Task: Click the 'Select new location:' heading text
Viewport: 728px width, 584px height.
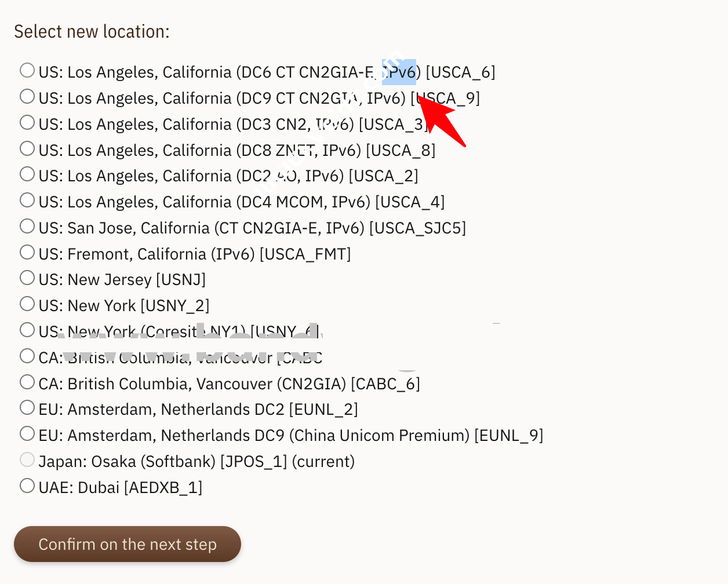Action: (92, 31)
